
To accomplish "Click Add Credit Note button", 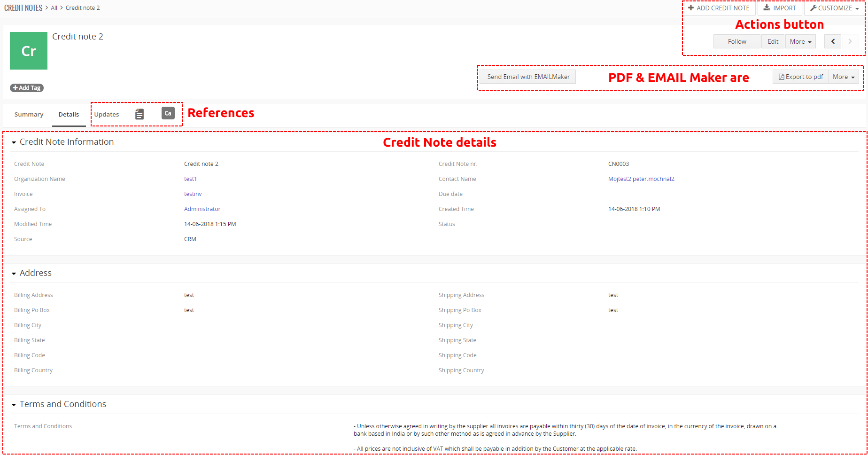I will (x=719, y=8).
